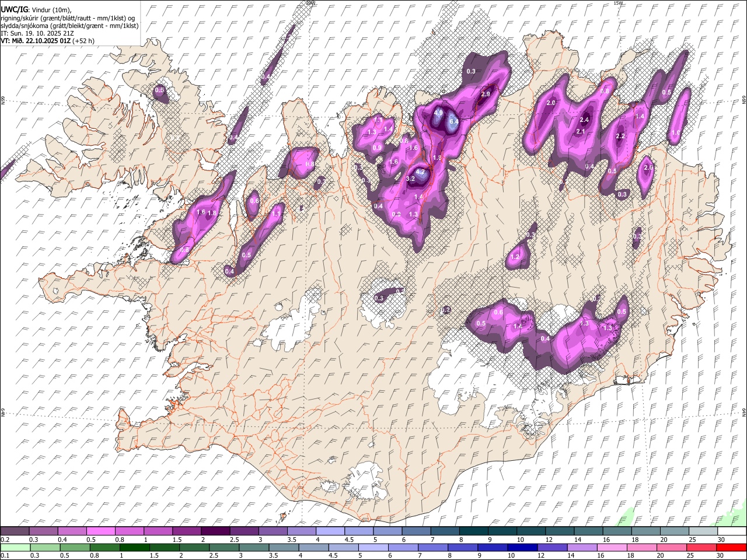Click the 4.9 precipitation label in north Iceland
The width and height of the screenshot is (747, 560).
(439, 112)
